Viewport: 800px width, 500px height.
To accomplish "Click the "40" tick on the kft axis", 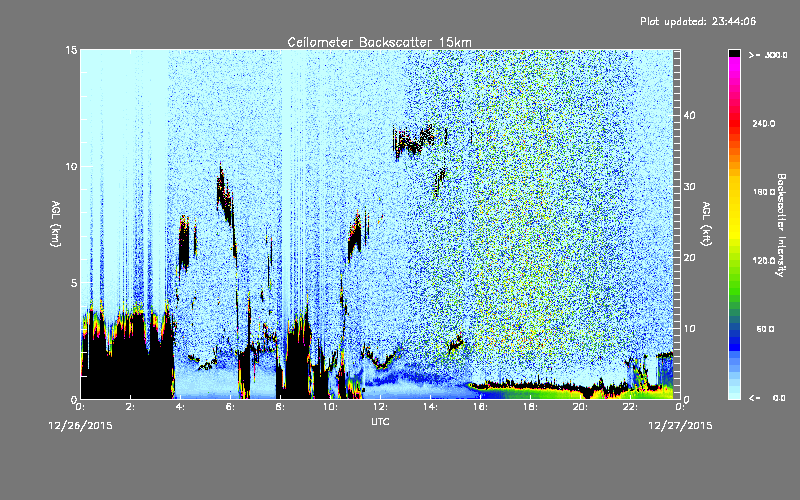I will 689,115.
